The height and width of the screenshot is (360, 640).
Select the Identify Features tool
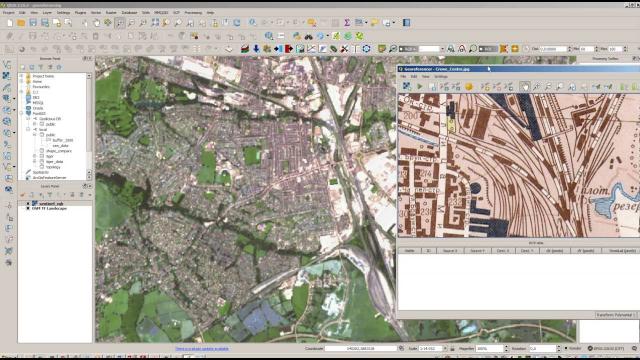point(253,23)
